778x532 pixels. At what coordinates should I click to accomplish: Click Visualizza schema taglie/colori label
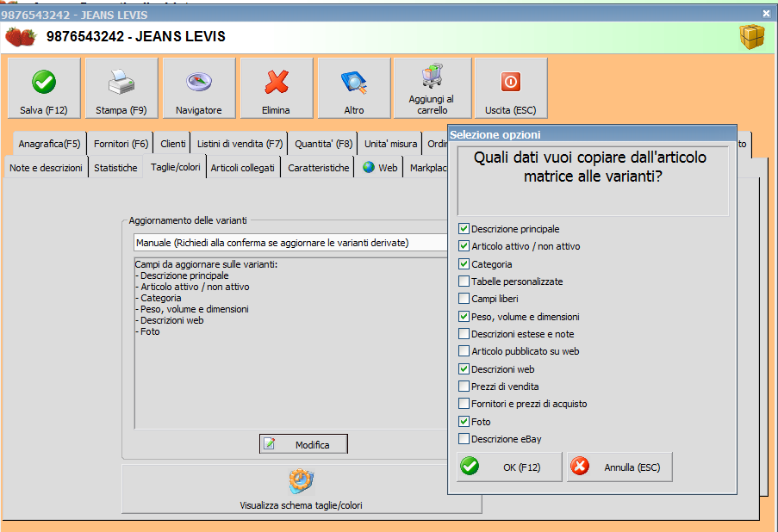click(302, 505)
